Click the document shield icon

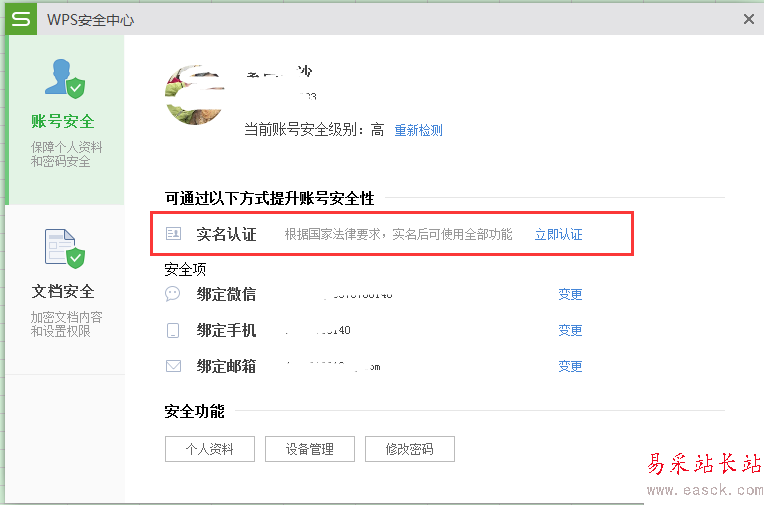pyautogui.click(x=64, y=248)
